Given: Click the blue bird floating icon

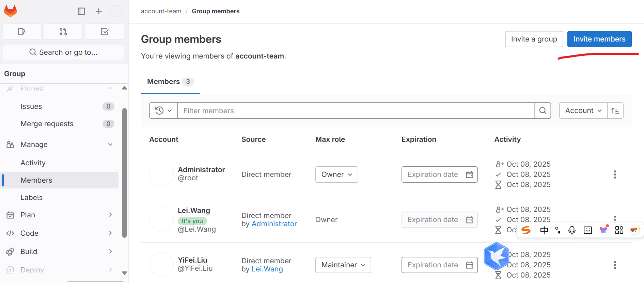Looking at the screenshot, I should (x=497, y=256).
